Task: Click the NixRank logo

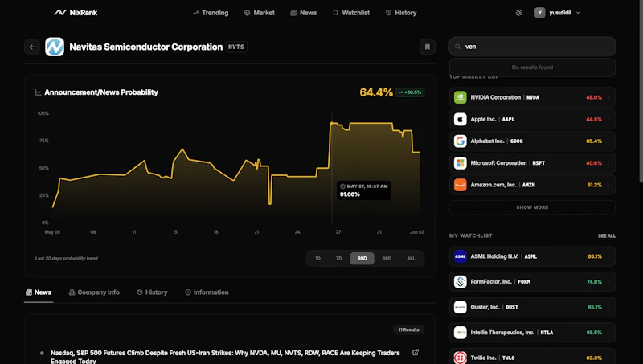Action: click(76, 13)
